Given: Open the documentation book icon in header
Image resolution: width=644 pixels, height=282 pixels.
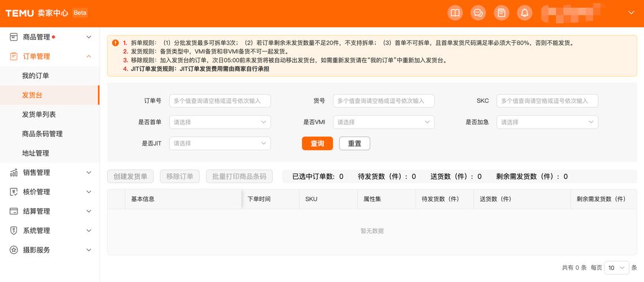Looking at the screenshot, I should tap(455, 13).
